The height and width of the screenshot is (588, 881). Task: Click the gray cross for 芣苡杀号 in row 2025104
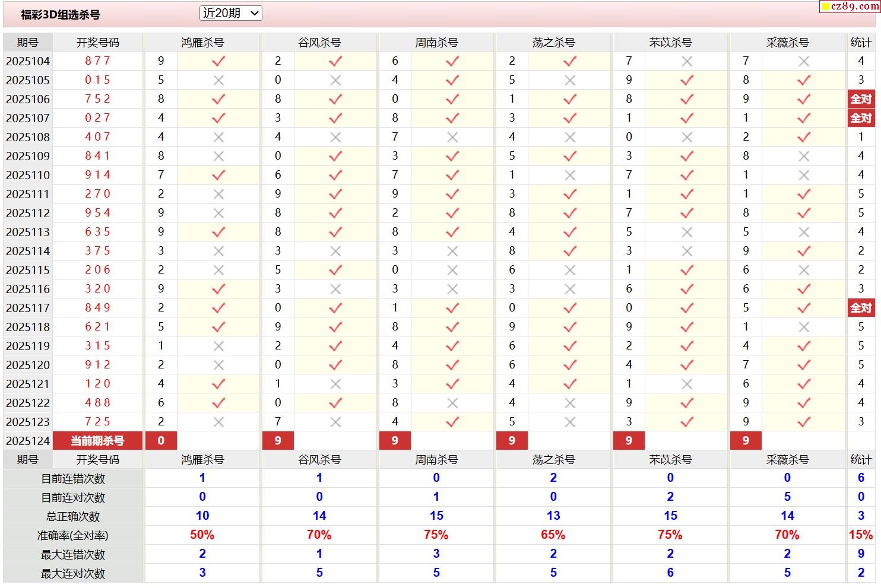click(x=687, y=61)
